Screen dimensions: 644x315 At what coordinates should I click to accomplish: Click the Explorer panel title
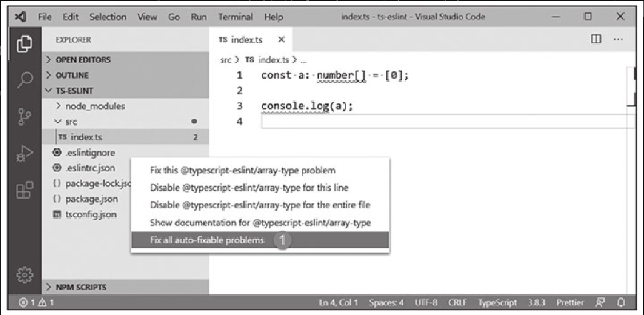pyautogui.click(x=73, y=40)
